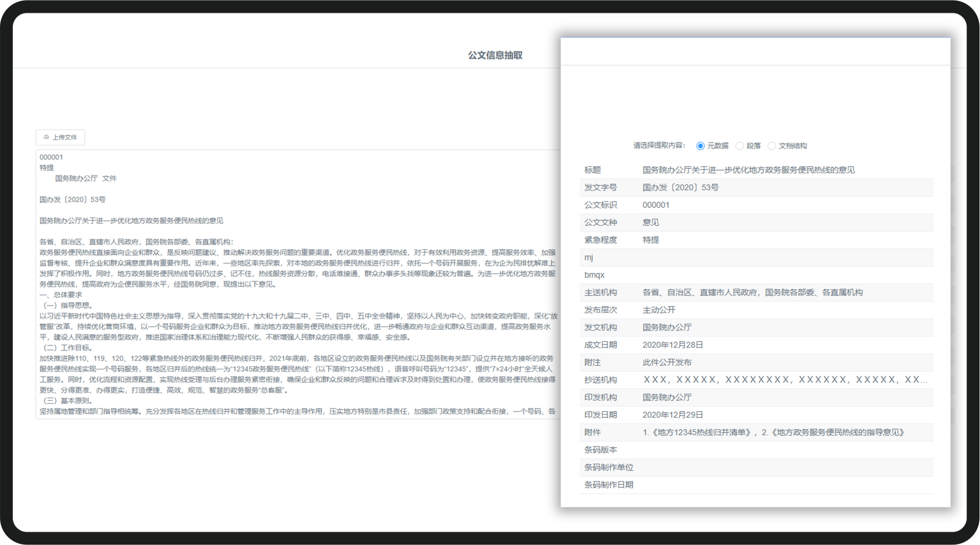Screen dimensions: 980x545
Task: Click the bmqx row label
Action: coord(594,275)
